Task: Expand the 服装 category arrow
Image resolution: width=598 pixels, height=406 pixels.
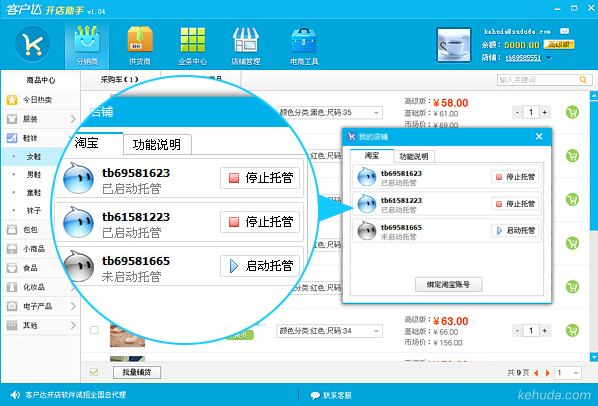Action: (x=73, y=119)
